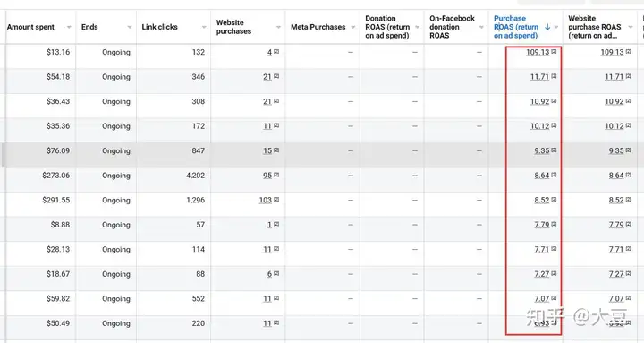Open Meta Purchases column dropdown
The width and height of the screenshot is (644, 343).
click(352, 27)
